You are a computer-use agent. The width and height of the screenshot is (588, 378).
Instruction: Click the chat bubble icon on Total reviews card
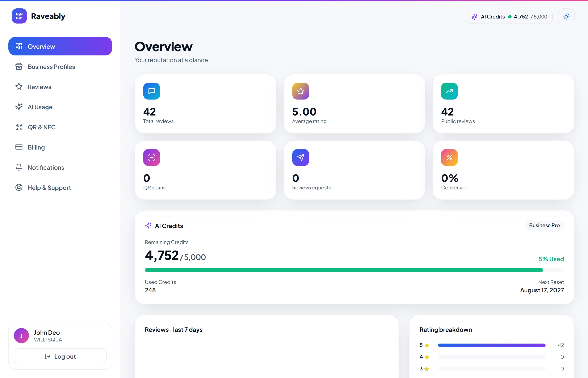[x=151, y=91]
